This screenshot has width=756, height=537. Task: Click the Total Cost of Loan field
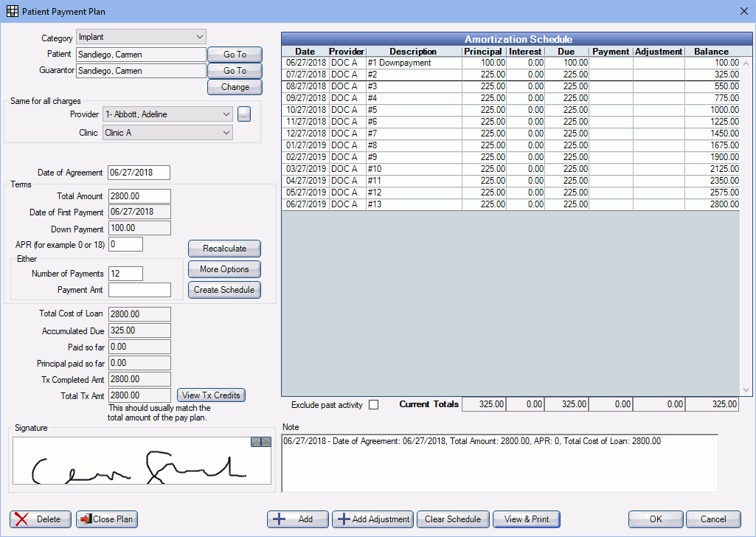point(139,314)
